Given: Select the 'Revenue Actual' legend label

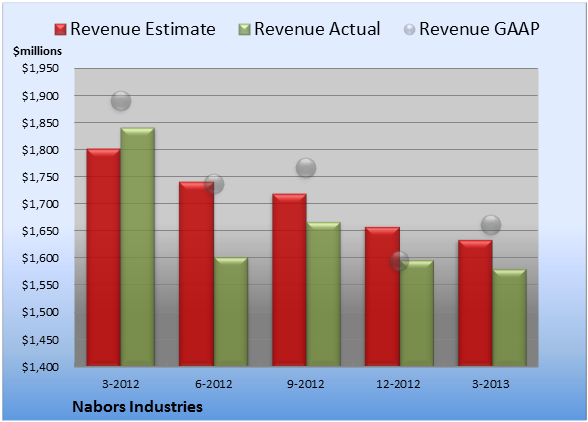Looking at the screenshot, I should coord(317,29).
